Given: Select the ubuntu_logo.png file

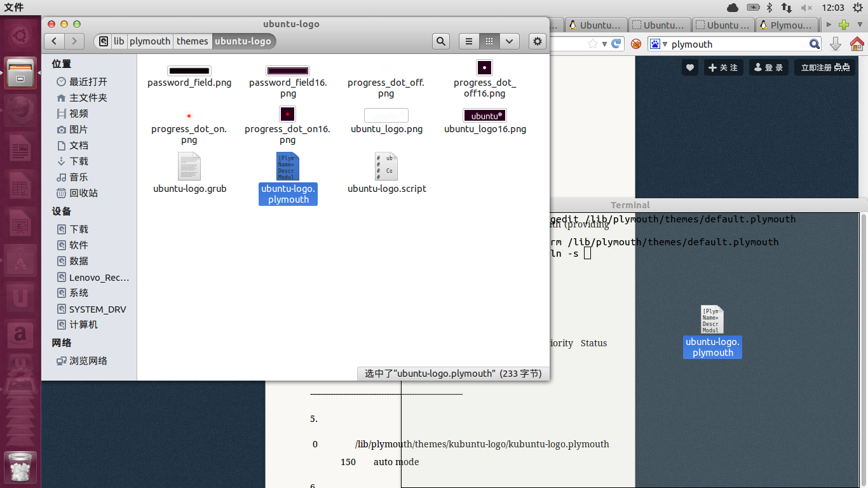Looking at the screenshot, I should (386, 121).
